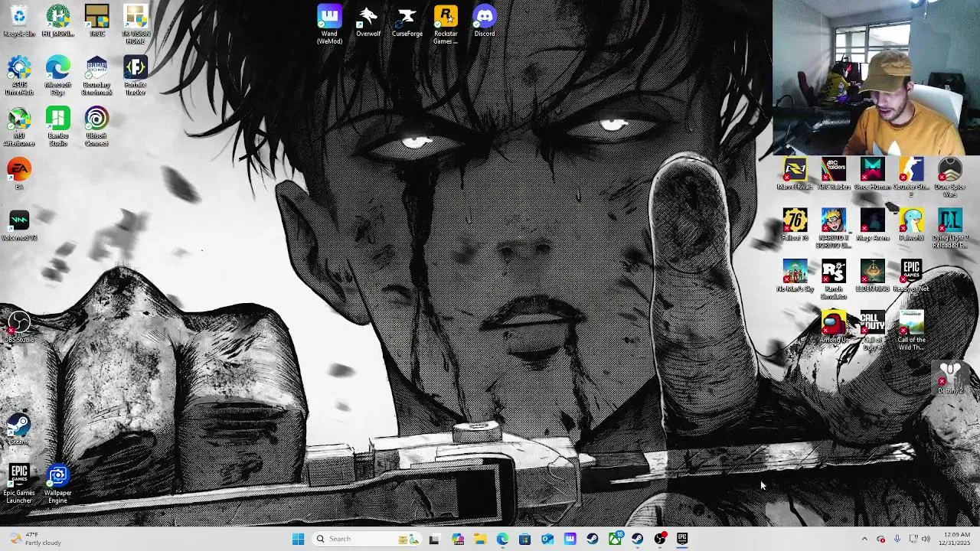Select the HE_MONI desktop shortcut

click(58, 21)
